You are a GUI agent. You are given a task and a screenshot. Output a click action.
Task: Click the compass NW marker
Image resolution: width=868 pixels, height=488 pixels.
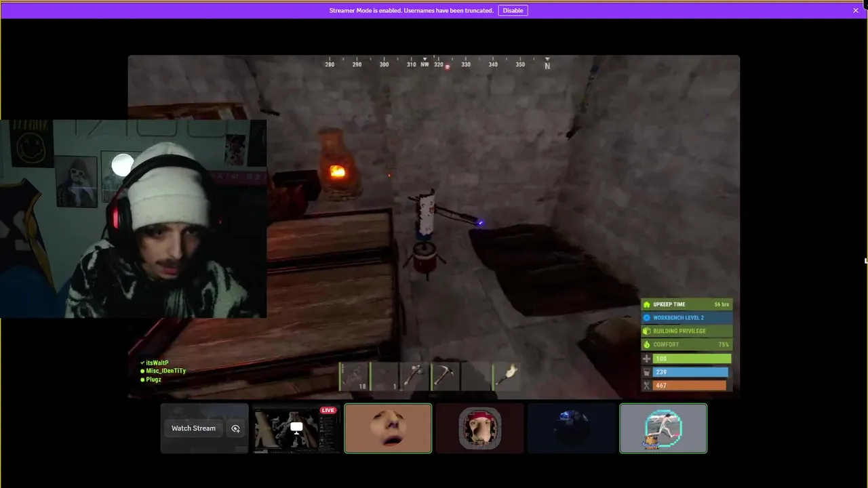coord(425,64)
